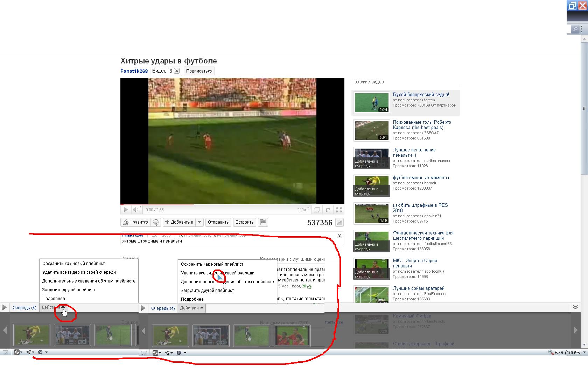Screen dimensions: 588x368
Task: Open Психованные голы Роберто Карлоса video link
Action: [422, 125]
